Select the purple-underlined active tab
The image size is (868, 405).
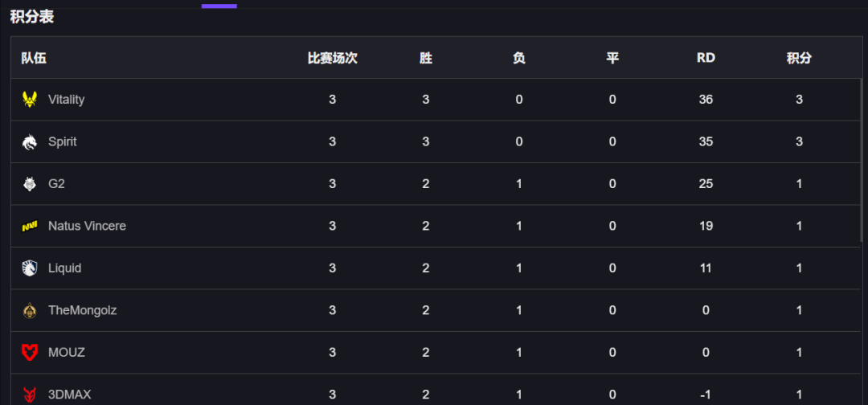pyautogui.click(x=219, y=6)
